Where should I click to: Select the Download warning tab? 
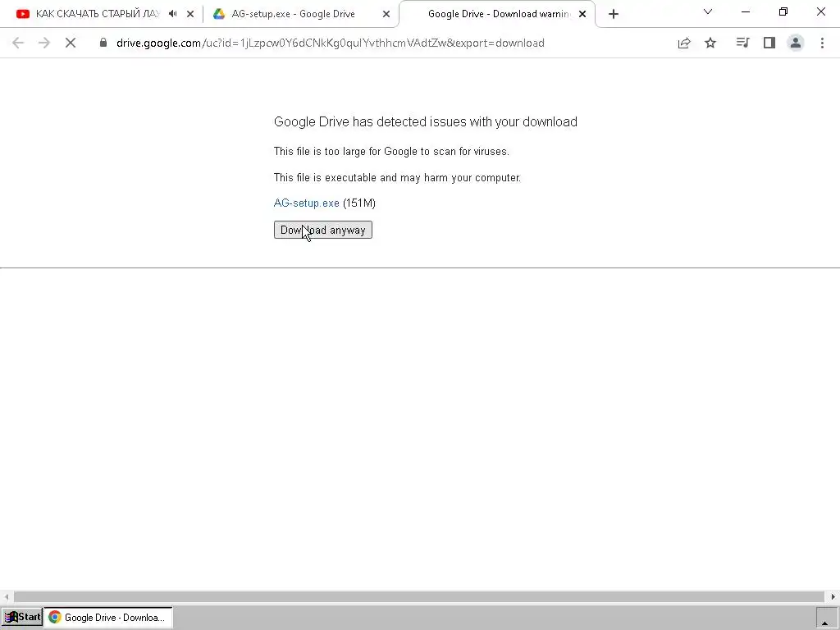498,14
